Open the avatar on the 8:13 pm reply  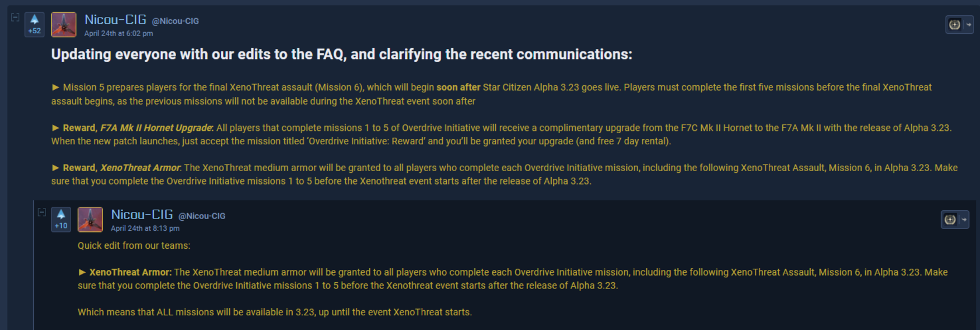coord(90,220)
